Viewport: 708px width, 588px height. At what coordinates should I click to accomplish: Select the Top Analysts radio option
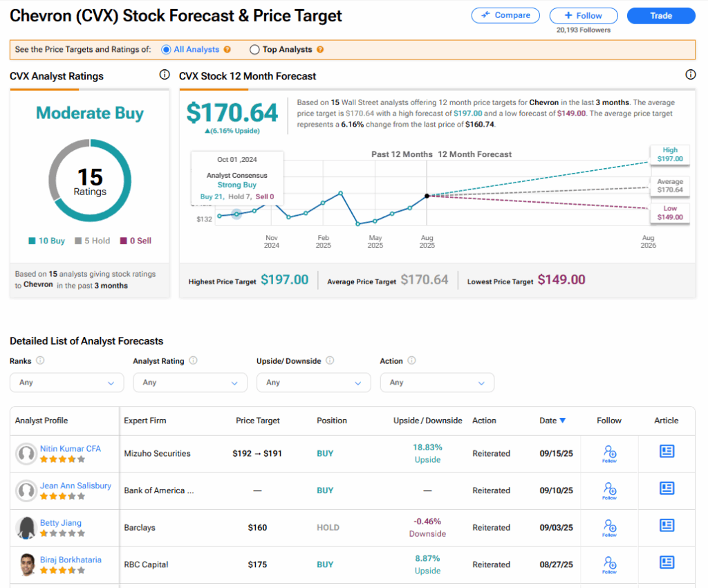(x=254, y=50)
